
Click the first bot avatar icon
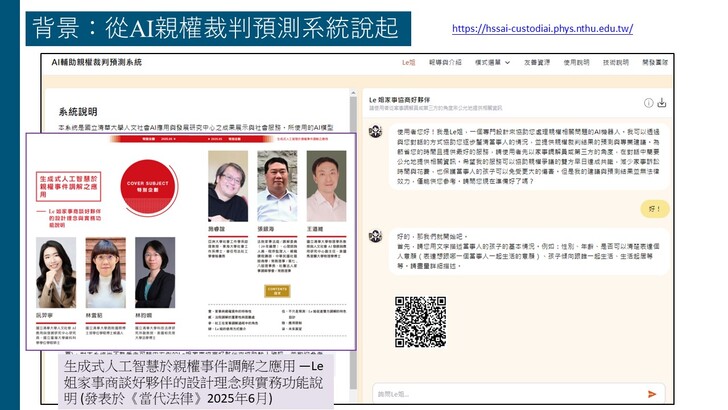[x=375, y=131]
